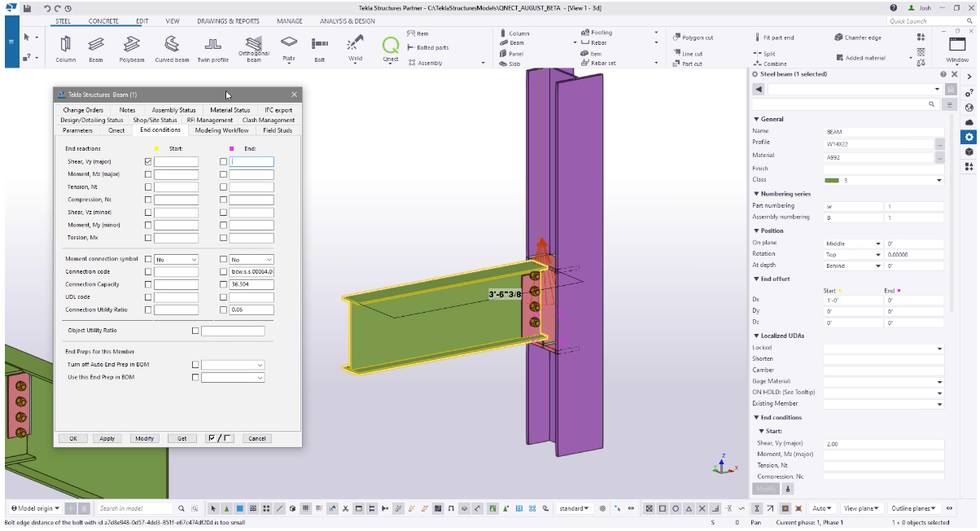
Task: Select the Chamfer edge tool
Action: (x=862, y=37)
